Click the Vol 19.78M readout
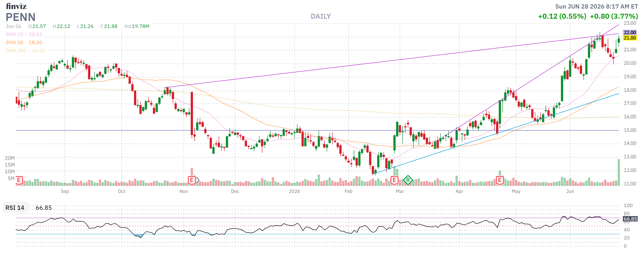This screenshot has height=253, width=644. (137, 27)
